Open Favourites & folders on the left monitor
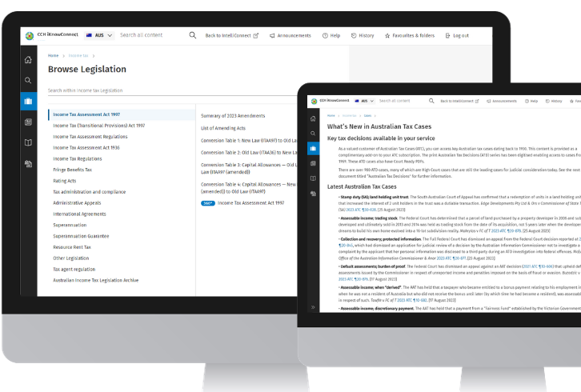This screenshot has width=581, height=392. (x=410, y=36)
